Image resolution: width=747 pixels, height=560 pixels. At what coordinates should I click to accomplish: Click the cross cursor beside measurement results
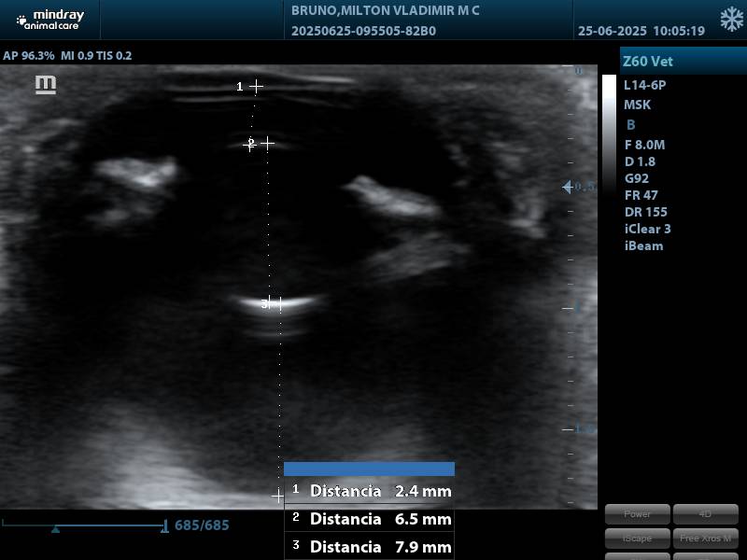click(277, 496)
